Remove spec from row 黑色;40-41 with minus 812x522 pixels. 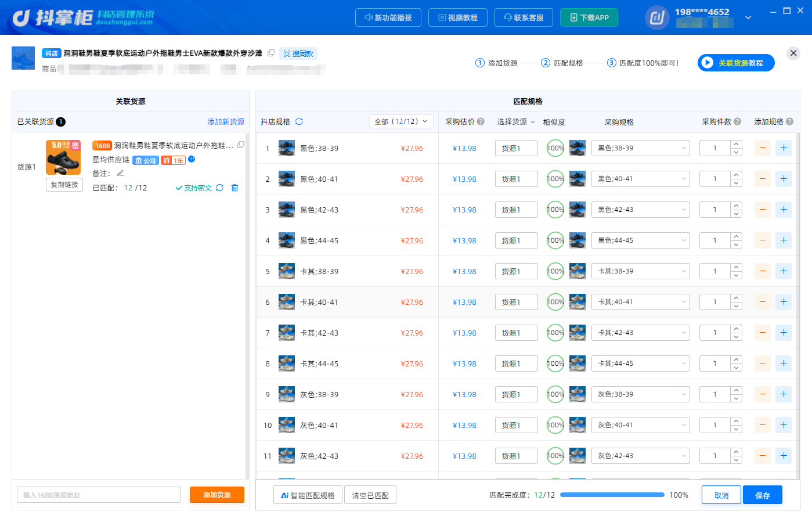tap(763, 179)
